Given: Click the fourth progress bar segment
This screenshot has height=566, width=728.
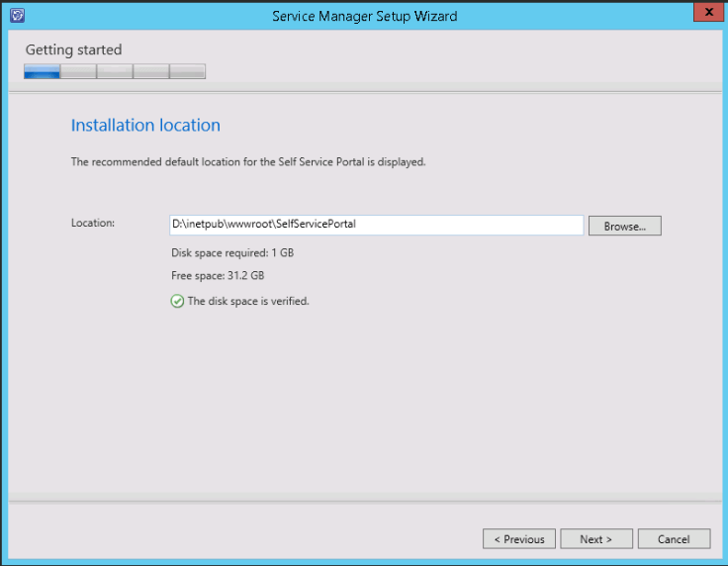Looking at the screenshot, I should click(x=151, y=71).
